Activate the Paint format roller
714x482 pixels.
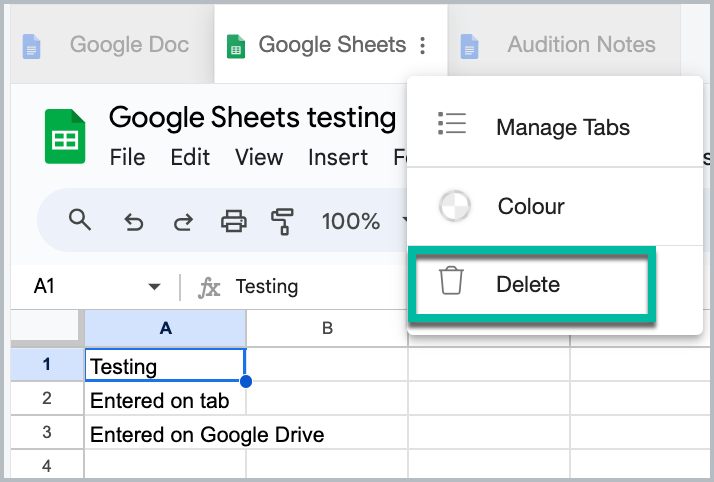pyautogui.click(x=282, y=221)
